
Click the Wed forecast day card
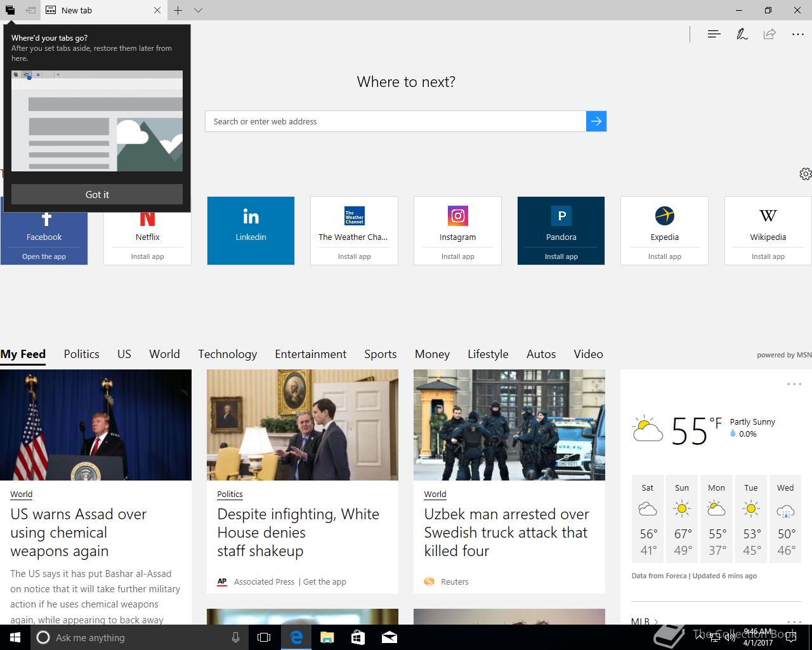point(785,519)
